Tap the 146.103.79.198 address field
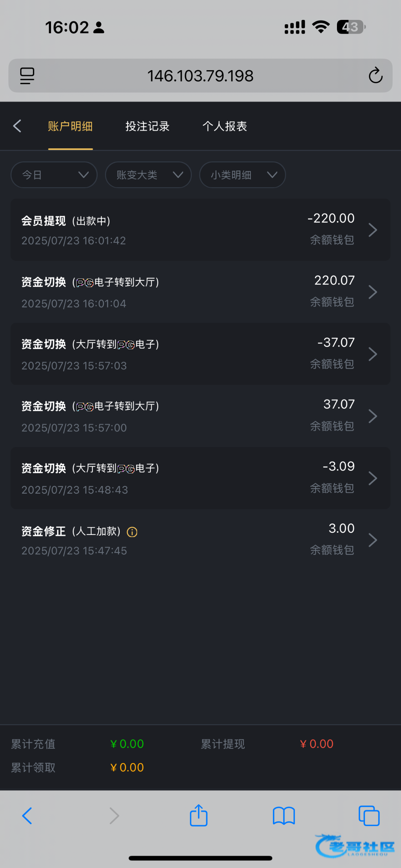 pyautogui.click(x=200, y=76)
